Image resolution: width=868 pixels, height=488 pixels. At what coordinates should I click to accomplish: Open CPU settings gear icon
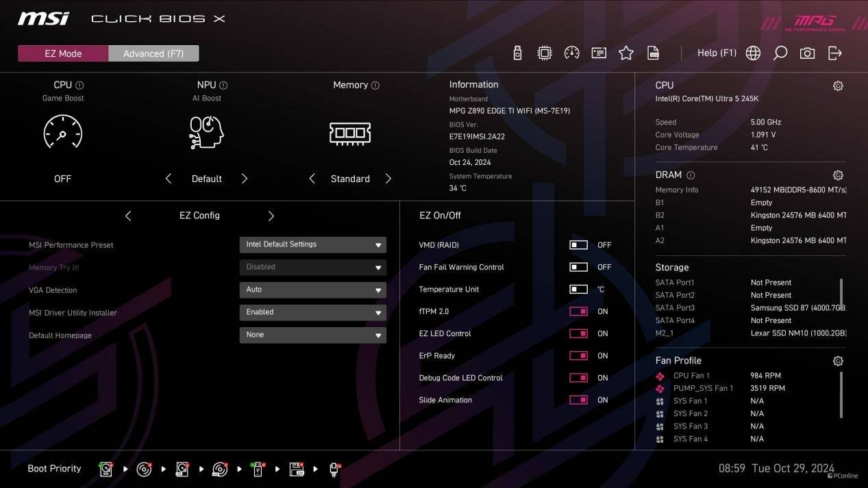point(837,86)
